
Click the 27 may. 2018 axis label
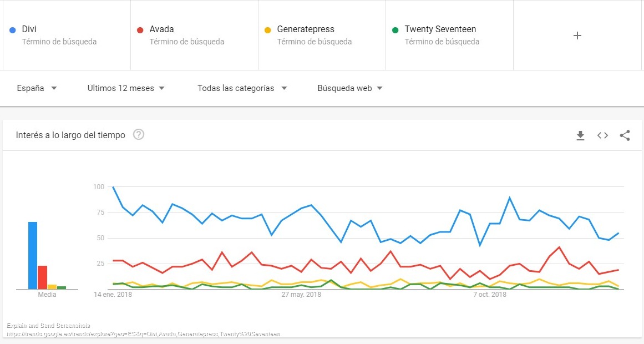pos(301,295)
